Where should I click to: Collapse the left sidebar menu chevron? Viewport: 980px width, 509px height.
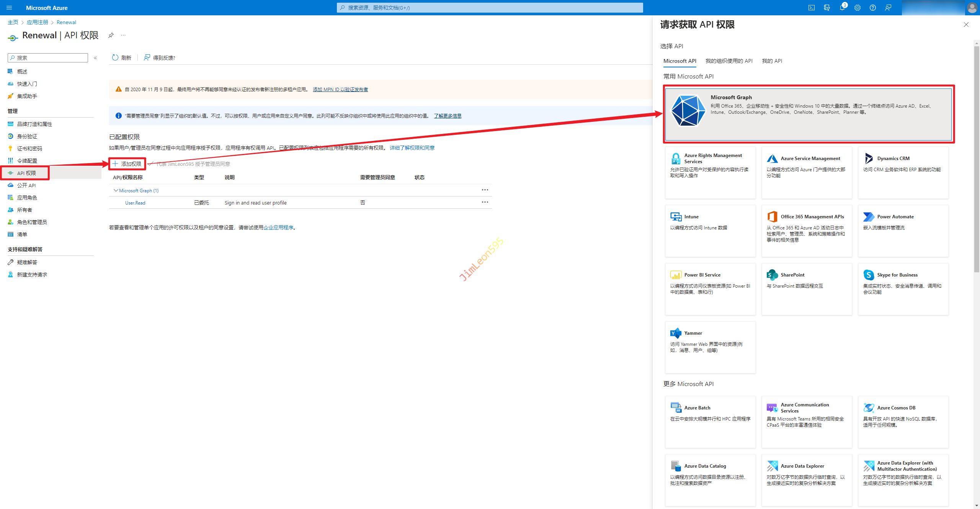95,58
